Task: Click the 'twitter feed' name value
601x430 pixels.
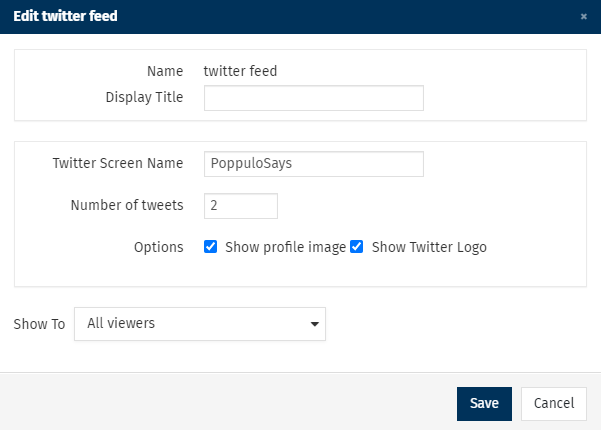Action: point(240,71)
